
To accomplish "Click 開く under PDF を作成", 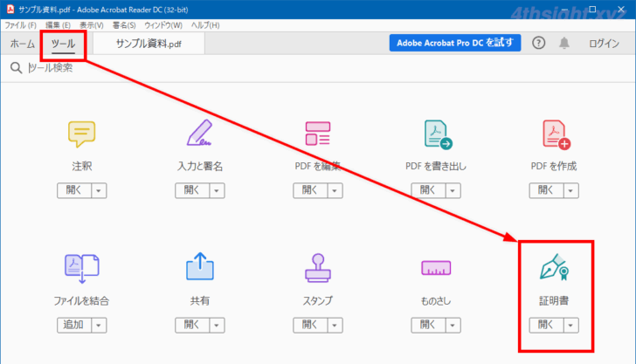I will click(546, 190).
